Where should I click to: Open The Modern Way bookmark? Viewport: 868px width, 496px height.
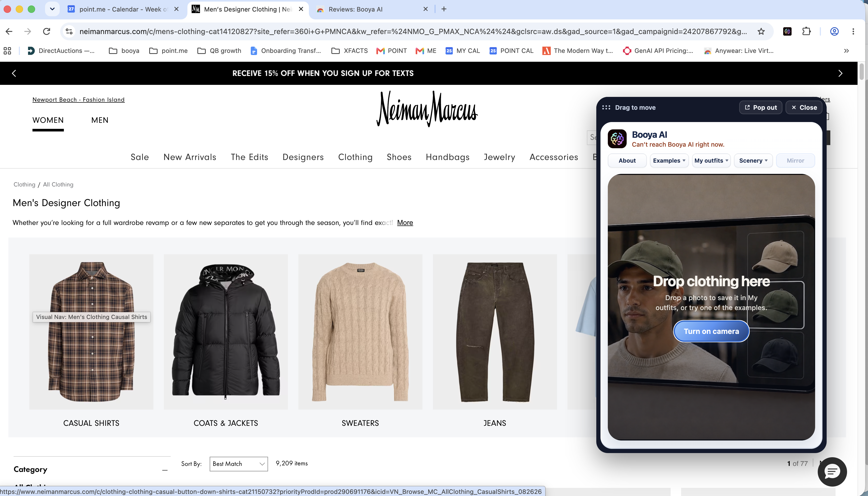[578, 51]
